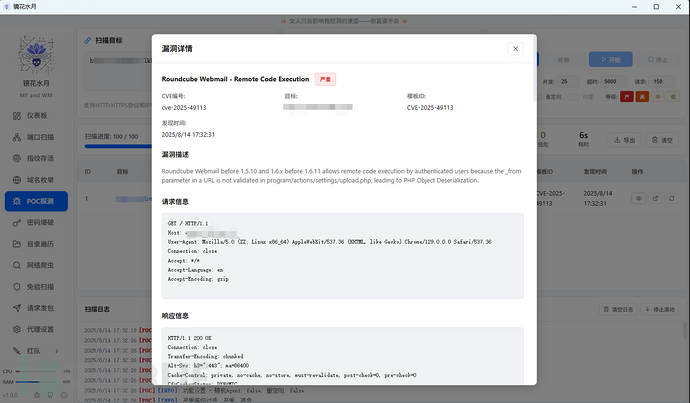Screen dimensions: 690x403
Task: Toggle the 代理 proxy switch
Action: (x=574, y=97)
